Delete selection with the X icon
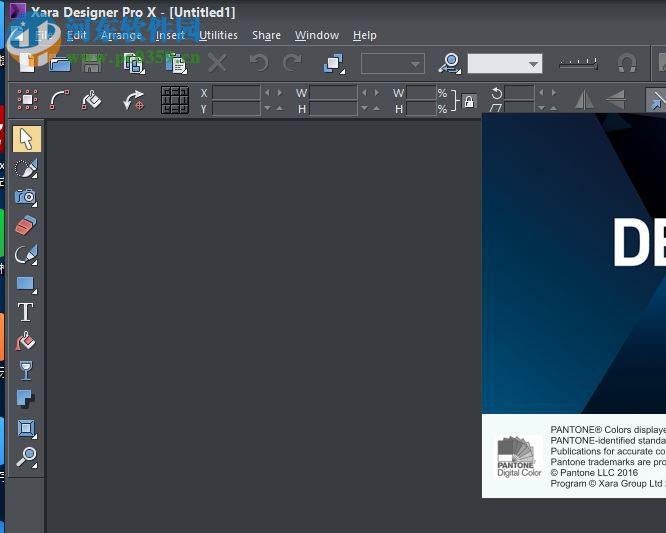This screenshot has height=533, width=666. [x=217, y=64]
